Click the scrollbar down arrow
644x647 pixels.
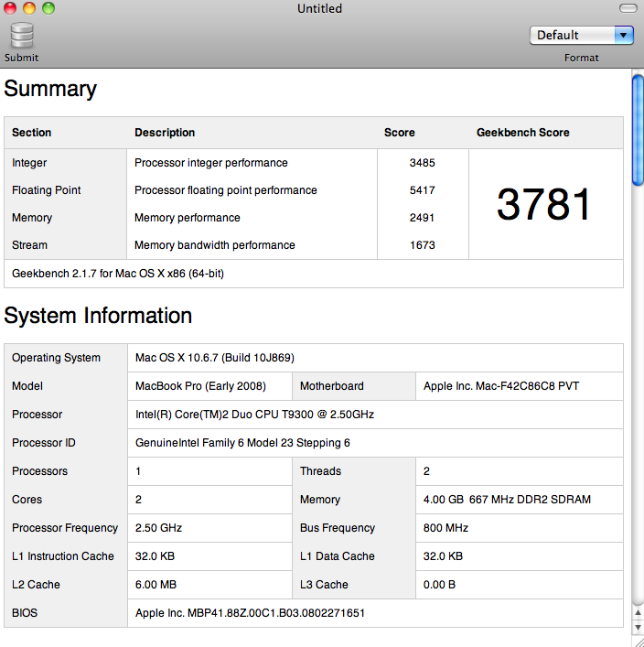(638, 627)
